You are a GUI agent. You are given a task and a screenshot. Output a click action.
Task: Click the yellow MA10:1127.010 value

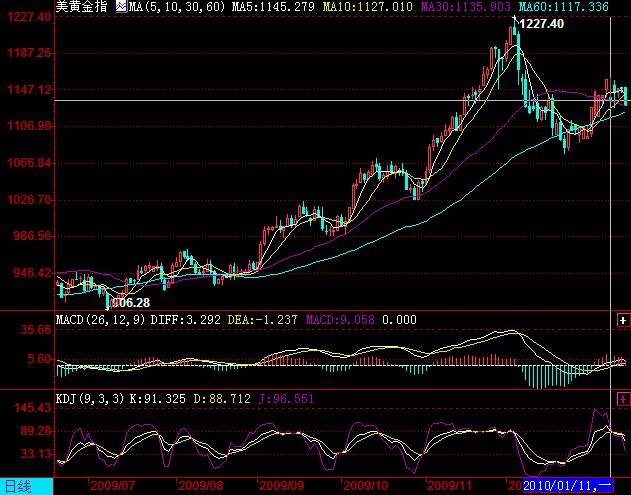(x=368, y=7)
